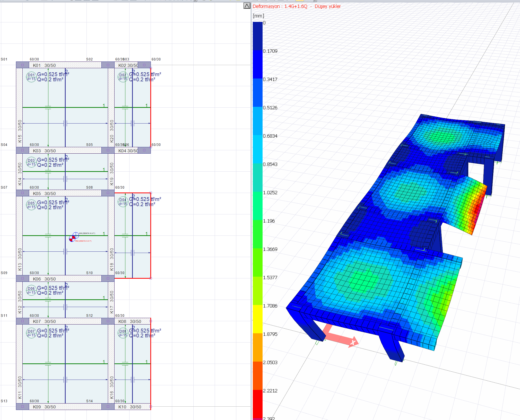The image size is (520, 420).
Task: Select beam label K10 30/50
Action: pyautogui.click(x=130, y=407)
